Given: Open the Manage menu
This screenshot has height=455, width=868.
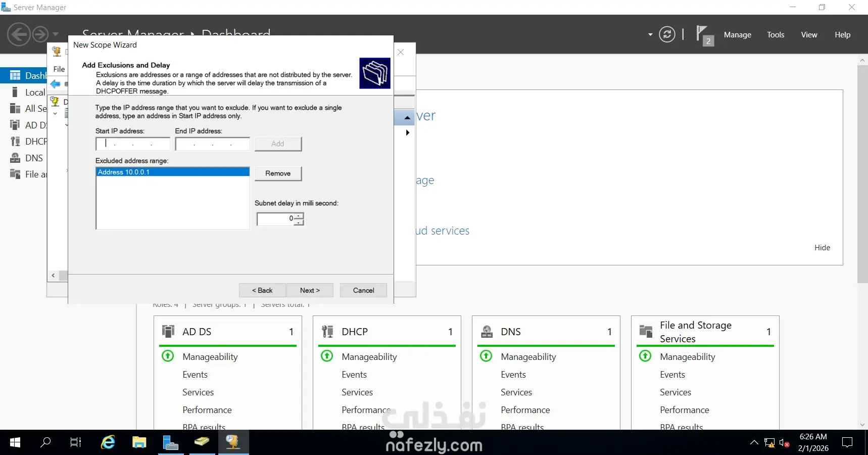Looking at the screenshot, I should 738,35.
